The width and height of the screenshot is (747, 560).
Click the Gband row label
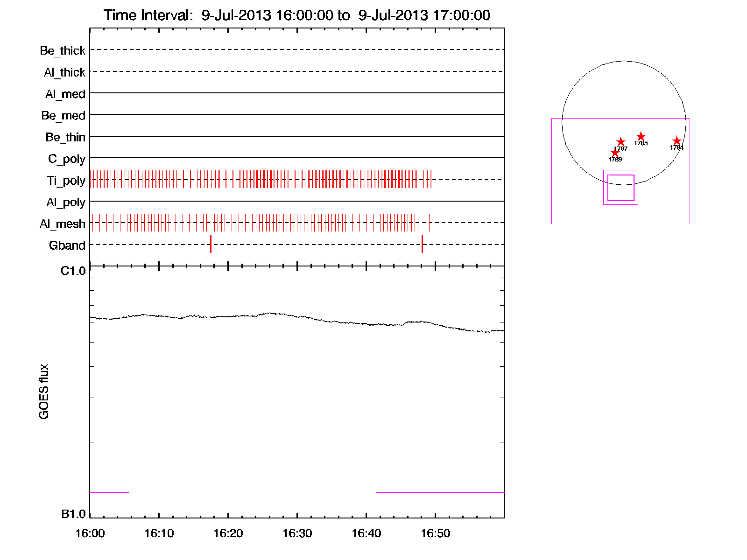point(67,245)
